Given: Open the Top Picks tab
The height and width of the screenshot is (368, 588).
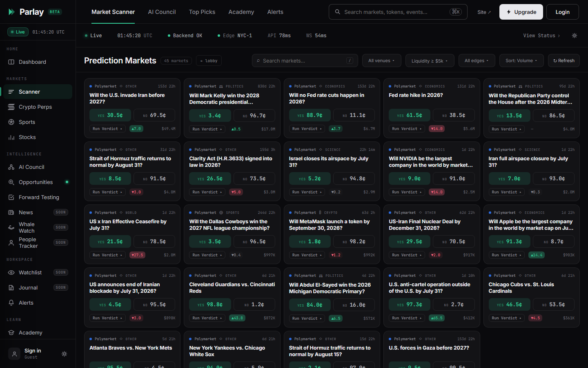Looking at the screenshot, I should tap(202, 12).
